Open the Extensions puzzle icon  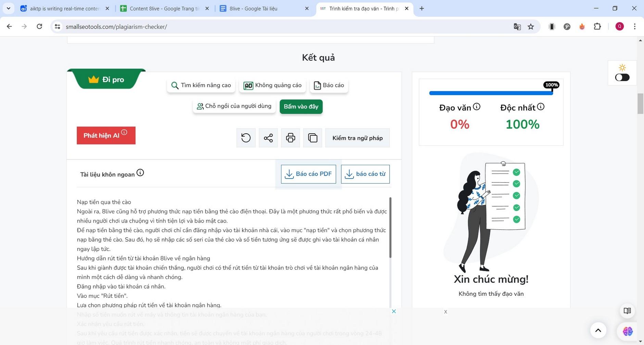tap(597, 26)
